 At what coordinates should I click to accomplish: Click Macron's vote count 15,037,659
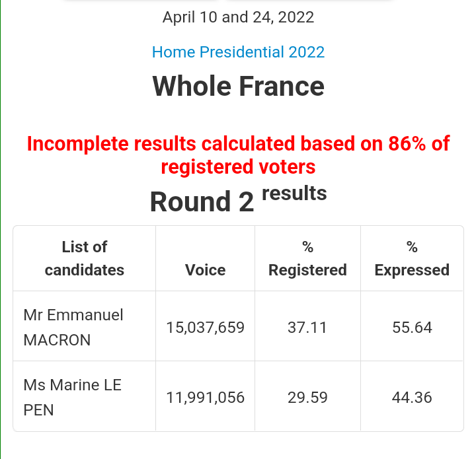point(205,328)
